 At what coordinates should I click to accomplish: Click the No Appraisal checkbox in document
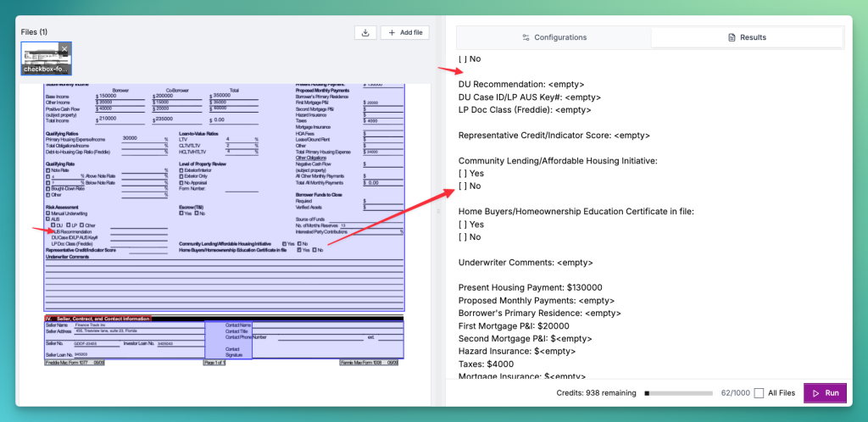tap(181, 181)
